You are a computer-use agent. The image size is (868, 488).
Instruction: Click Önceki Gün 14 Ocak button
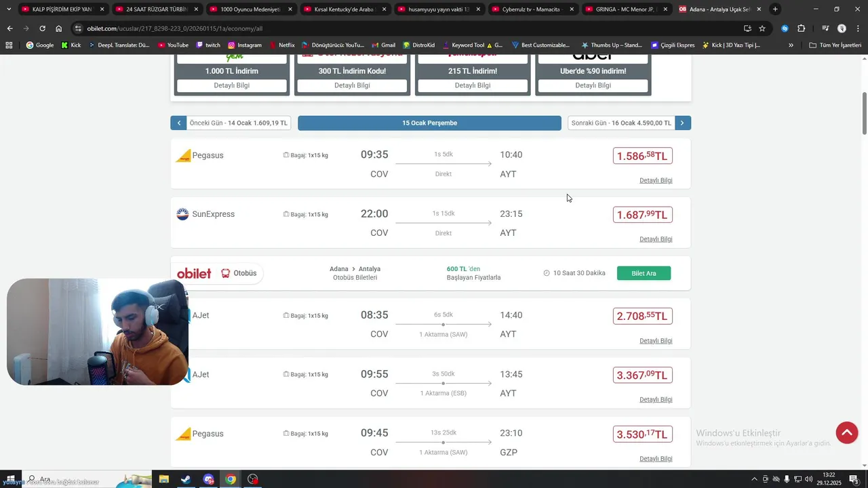click(231, 123)
